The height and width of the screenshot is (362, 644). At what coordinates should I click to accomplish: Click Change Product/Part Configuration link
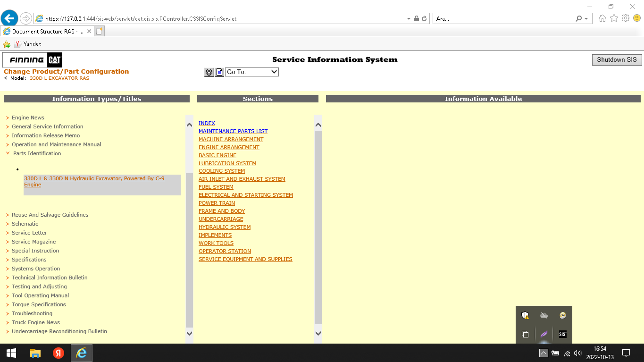pos(66,72)
